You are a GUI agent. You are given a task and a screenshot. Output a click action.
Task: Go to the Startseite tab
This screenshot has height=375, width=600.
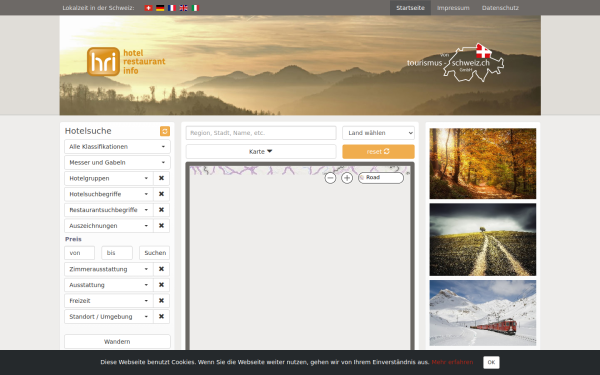[x=410, y=8]
